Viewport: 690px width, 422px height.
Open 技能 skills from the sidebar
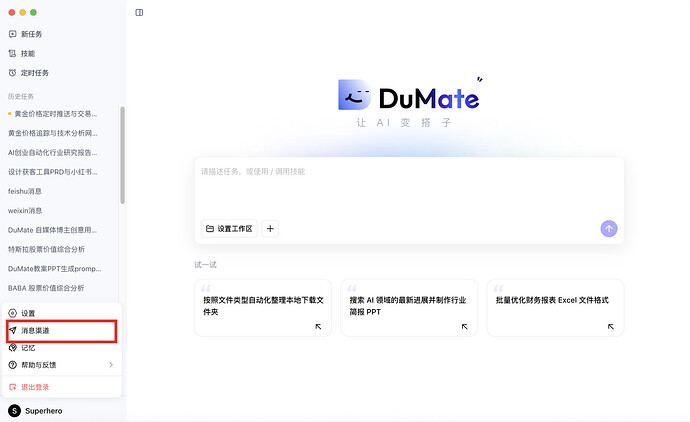28,53
